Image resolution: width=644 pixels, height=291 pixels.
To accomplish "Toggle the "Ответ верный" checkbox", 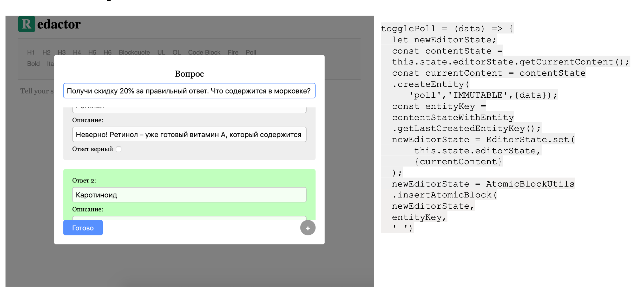I will pyautogui.click(x=119, y=149).
